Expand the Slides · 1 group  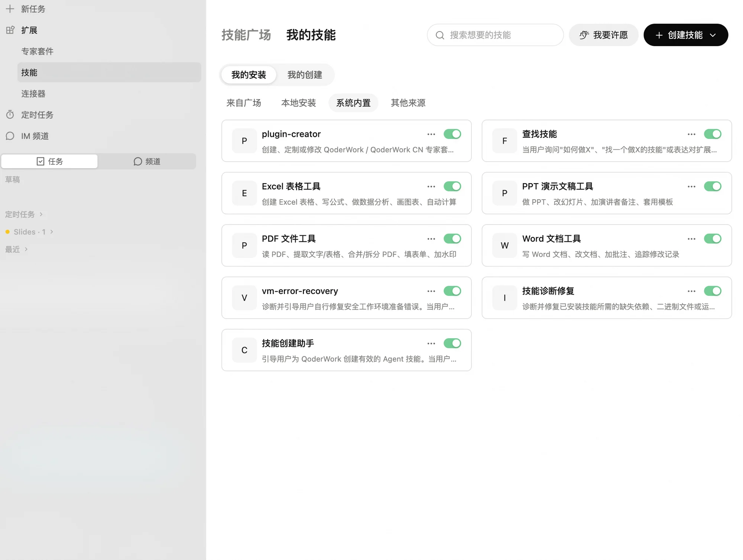point(52,232)
